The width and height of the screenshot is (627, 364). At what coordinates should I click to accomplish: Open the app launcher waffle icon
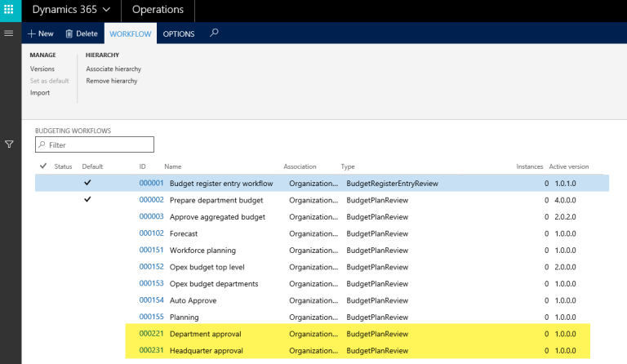coord(10,10)
